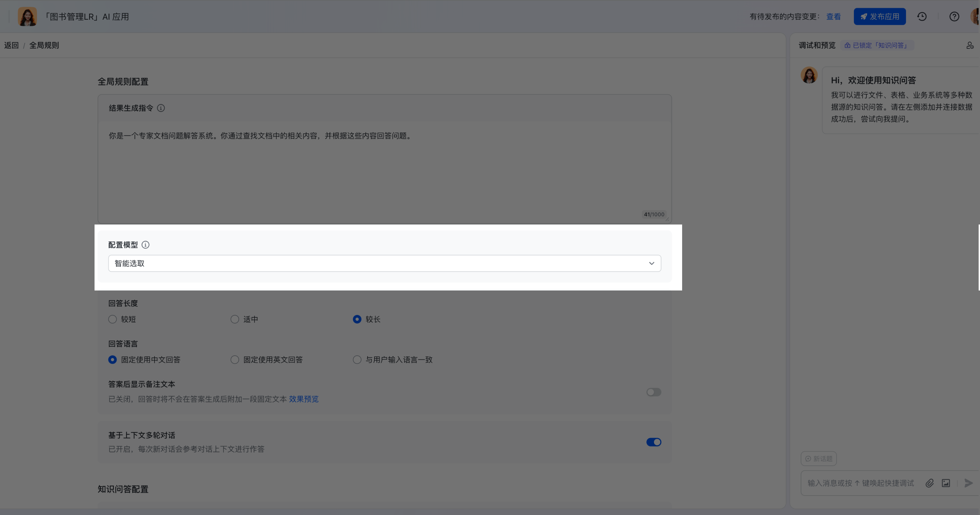Enable 答案后显示备注文本 switch
This screenshot has width=980, height=515.
tap(653, 392)
